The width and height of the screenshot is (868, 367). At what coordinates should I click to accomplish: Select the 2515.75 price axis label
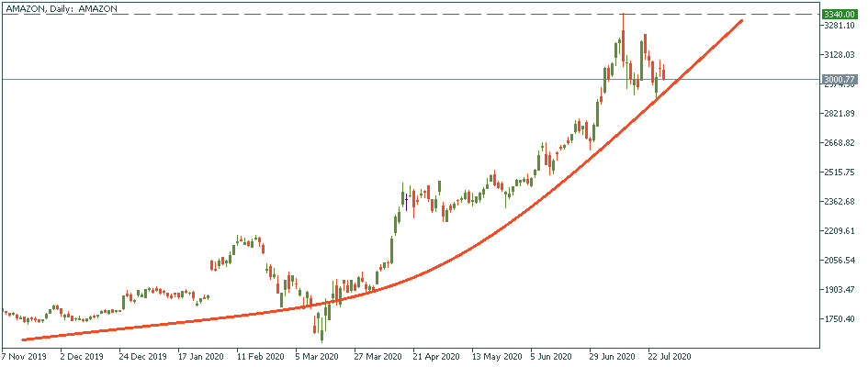[840, 172]
